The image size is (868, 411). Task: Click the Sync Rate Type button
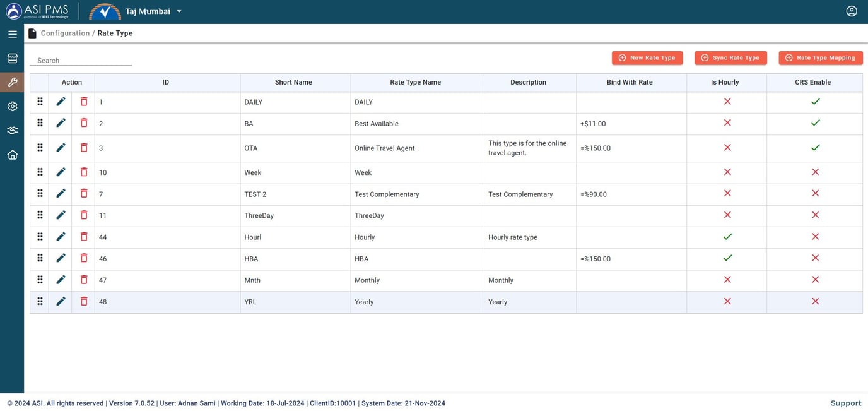(730, 57)
